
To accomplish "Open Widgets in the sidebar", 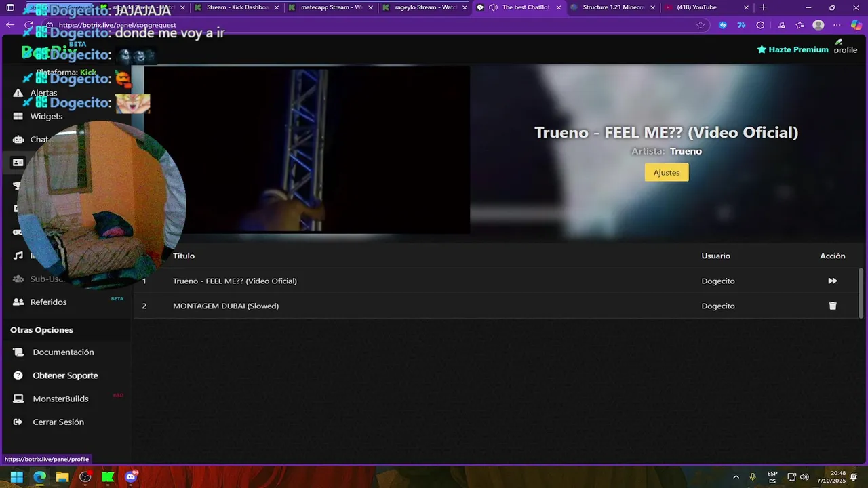I will coord(46,116).
